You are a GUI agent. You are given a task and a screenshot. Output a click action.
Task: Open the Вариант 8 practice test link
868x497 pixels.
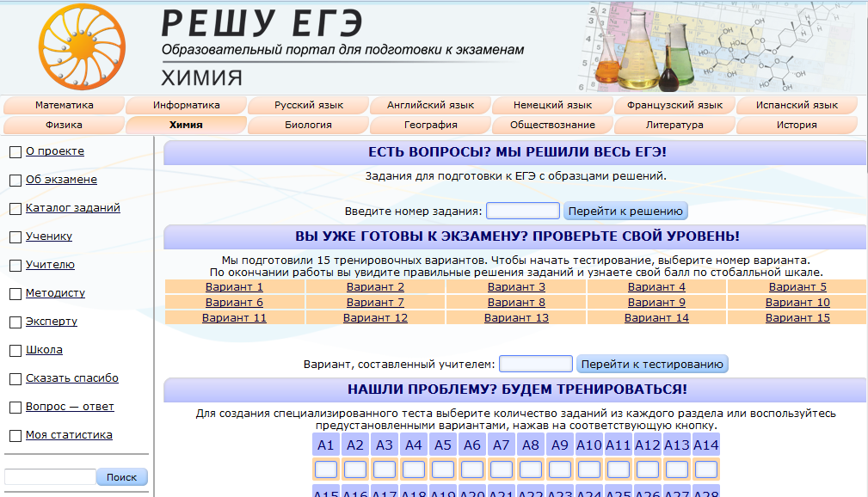[516, 303]
